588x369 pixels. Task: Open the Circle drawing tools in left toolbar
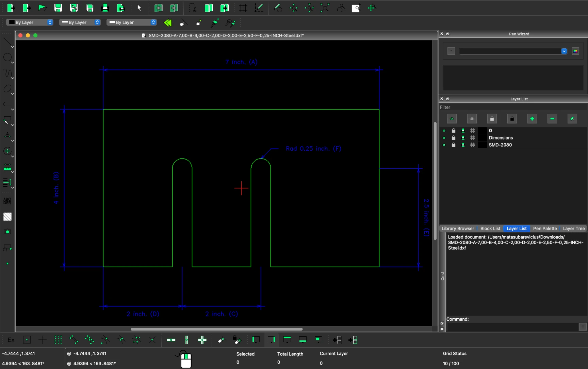click(x=7, y=57)
